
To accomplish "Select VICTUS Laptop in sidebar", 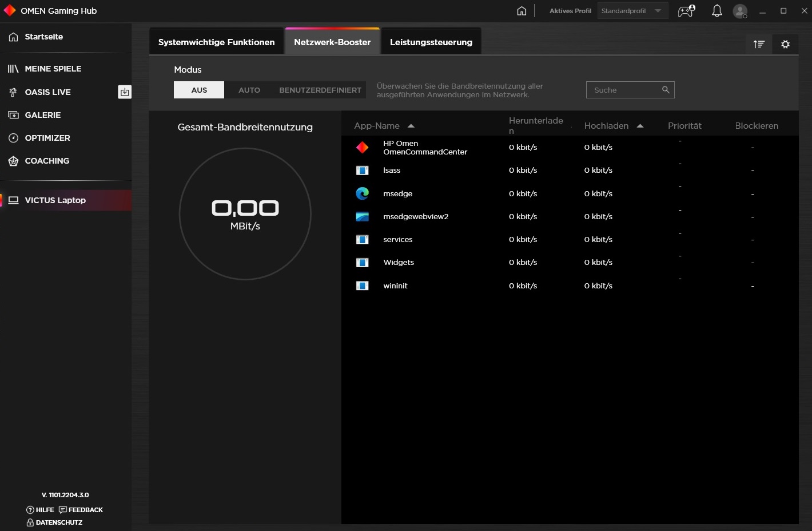I will pyautogui.click(x=66, y=200).
